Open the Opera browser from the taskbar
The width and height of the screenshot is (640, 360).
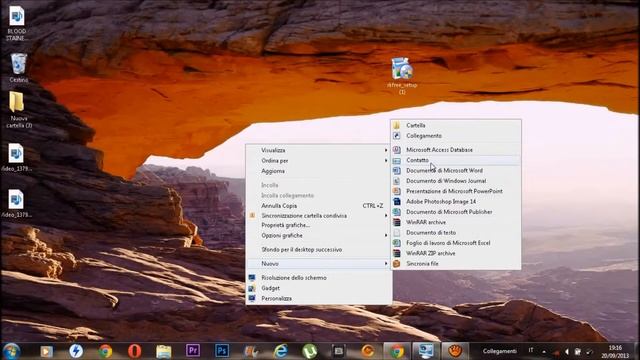(135, 351)
